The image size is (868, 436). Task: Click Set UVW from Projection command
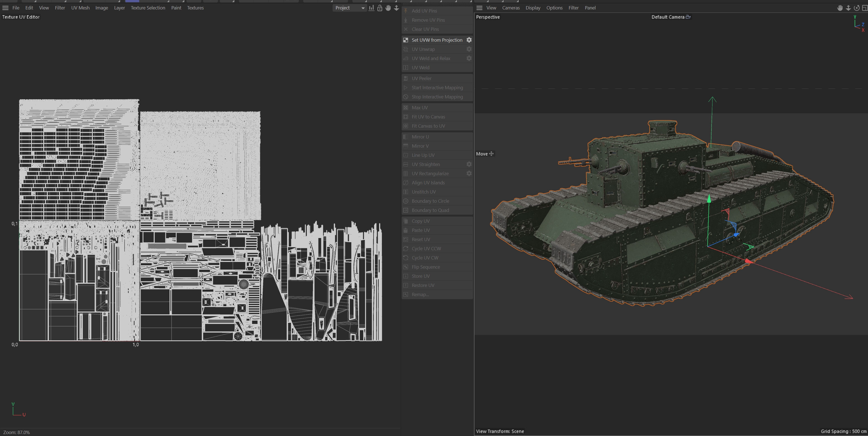[x=437, y=40]
